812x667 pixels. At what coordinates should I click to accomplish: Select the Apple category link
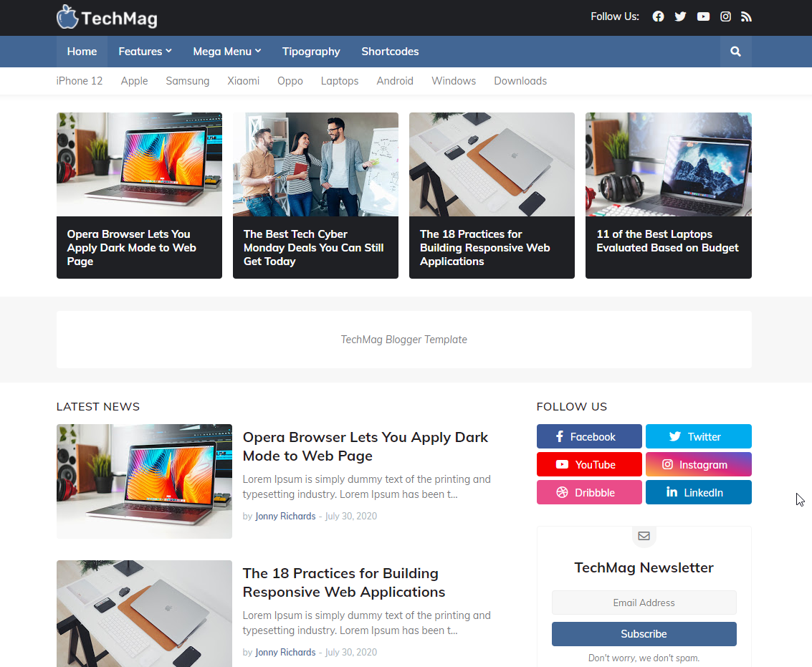click(x=134, y=81)
